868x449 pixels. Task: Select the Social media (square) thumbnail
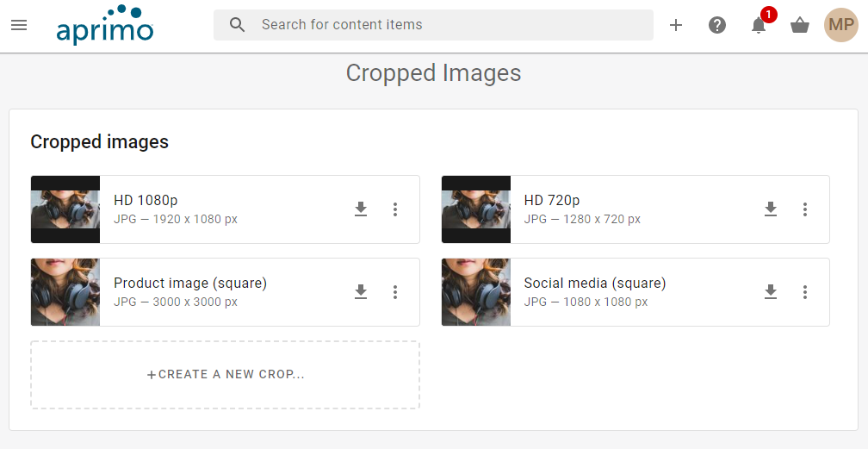tap(476, 292)
